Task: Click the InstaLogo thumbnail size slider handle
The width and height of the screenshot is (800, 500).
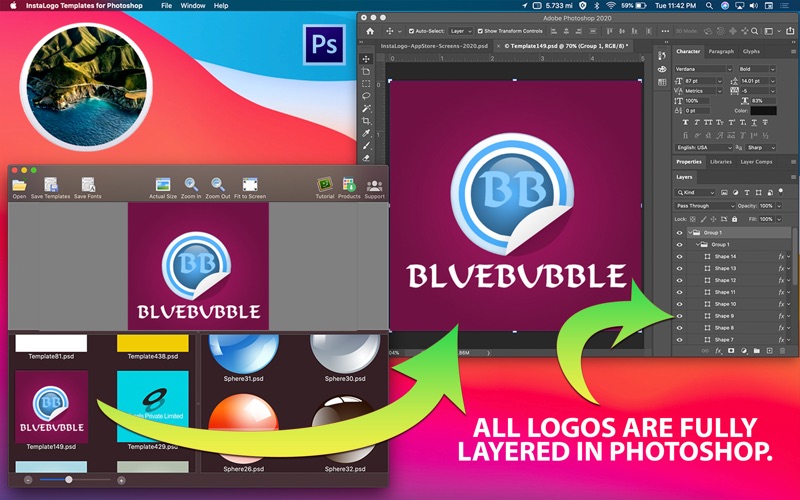Action: tap(69, 480)
